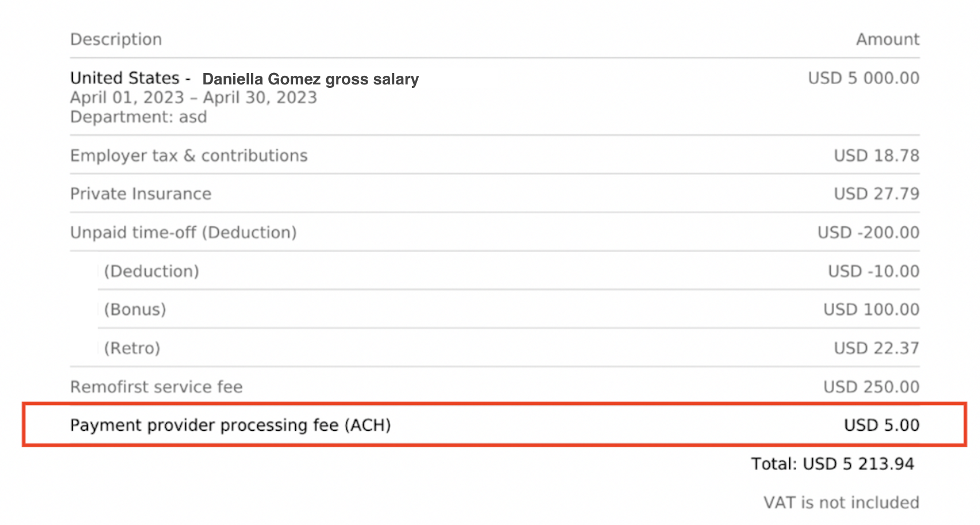Click the April 2023 date range
This screenshot has width=980, height=525.
point(193,98)
